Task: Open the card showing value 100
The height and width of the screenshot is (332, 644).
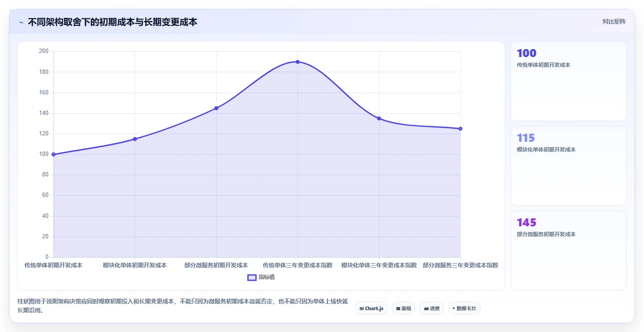Action: coord(569,81)
